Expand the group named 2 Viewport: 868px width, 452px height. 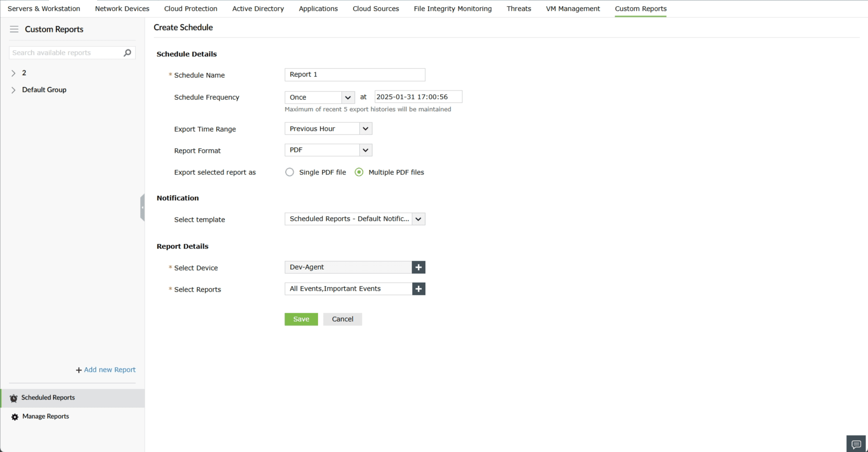13,73
